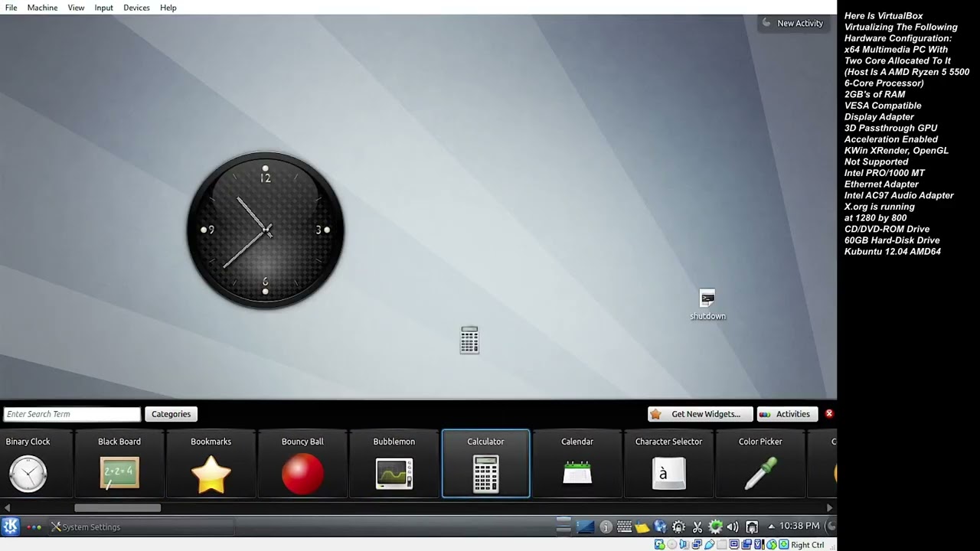Click Right Ctrl host key indicator
980x551 pixels.
(808, 545)
